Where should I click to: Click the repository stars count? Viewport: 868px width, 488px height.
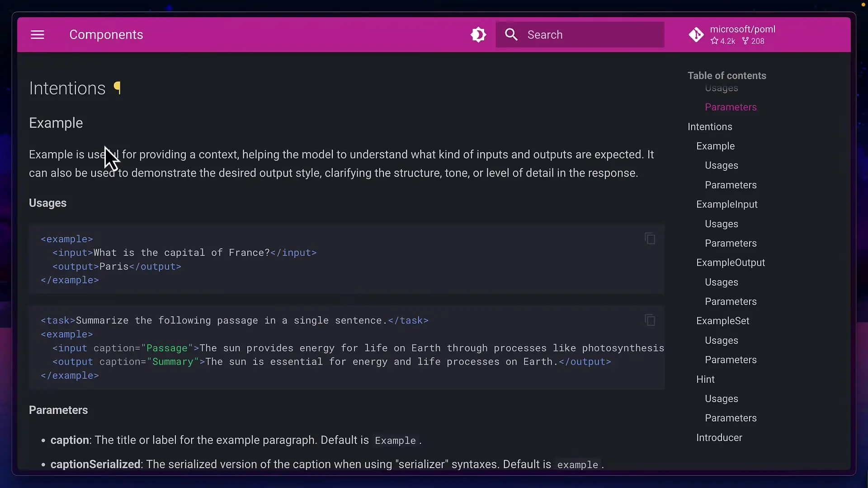(723, 41)
